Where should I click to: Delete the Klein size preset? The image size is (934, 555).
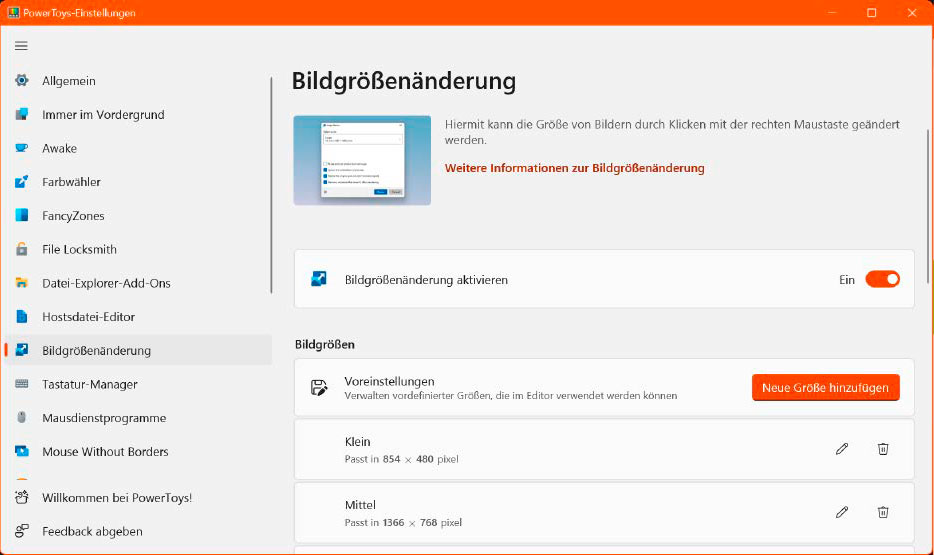click(x=883, y=449)
